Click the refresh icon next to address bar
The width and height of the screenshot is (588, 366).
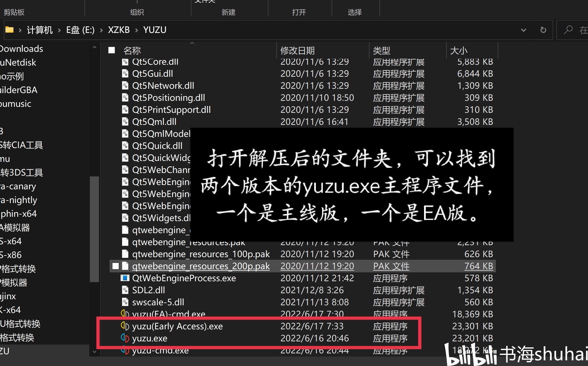543,29
